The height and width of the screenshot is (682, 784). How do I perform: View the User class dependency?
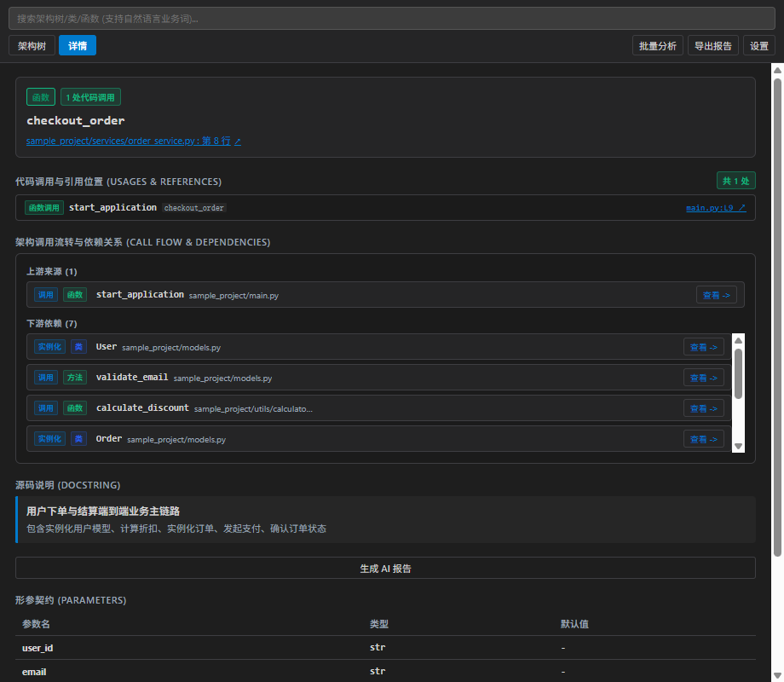click(704, 347)
